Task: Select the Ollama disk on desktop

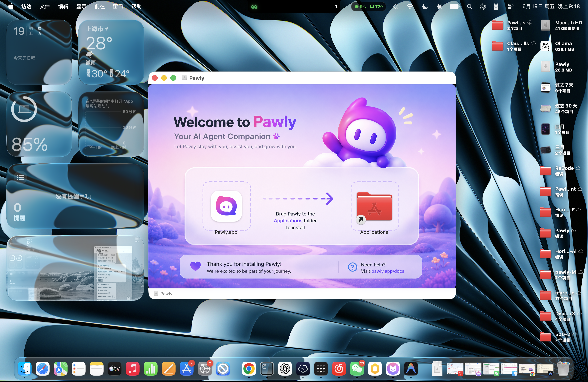Action: (x=546, y=46)
